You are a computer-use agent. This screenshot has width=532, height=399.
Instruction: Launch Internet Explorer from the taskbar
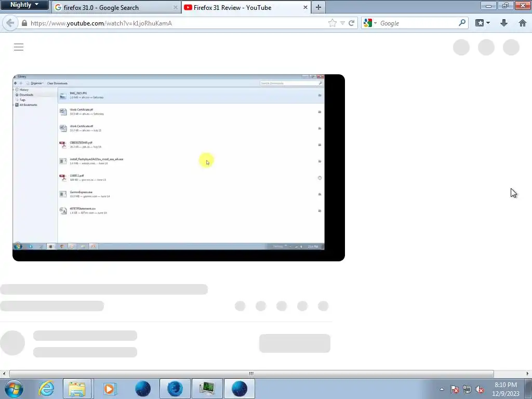pyautogui.click(x=46, y=389)
